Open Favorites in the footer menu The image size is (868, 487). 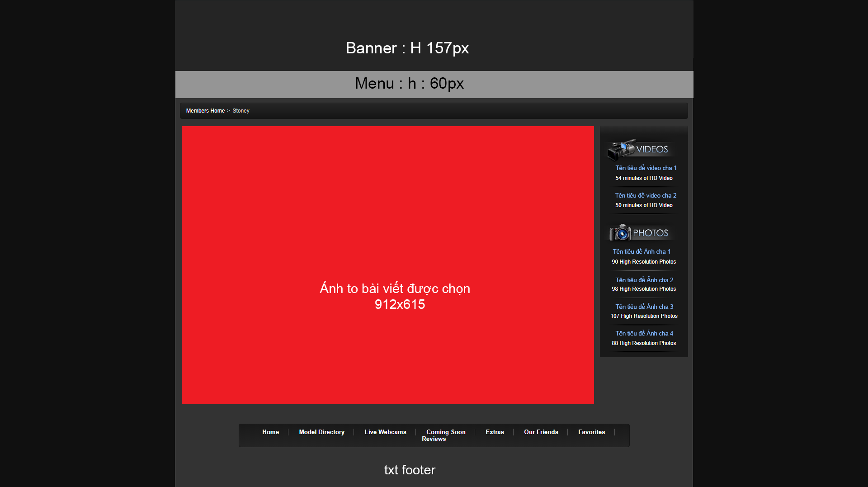(591, 432)
